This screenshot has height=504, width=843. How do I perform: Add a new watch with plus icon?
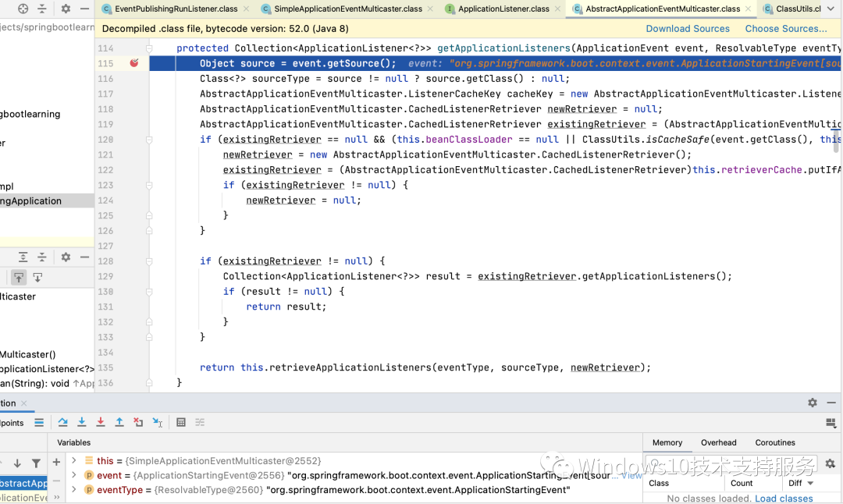pos(56,462)
